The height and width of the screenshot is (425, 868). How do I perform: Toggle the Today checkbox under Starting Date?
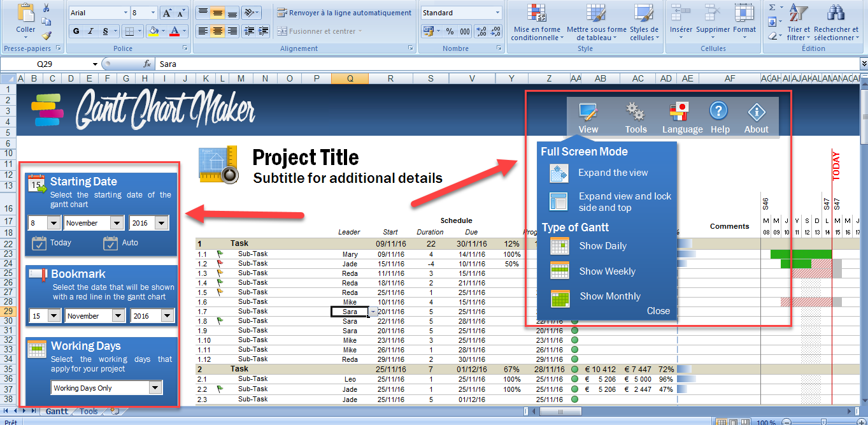coord(39,243)
